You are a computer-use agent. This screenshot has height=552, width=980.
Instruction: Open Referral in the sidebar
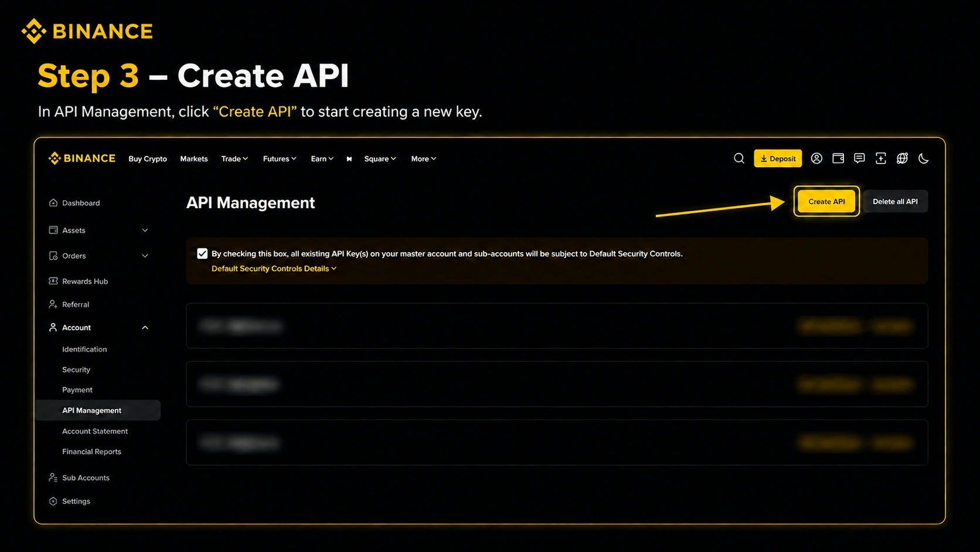pyautogui.click(x=76, y=304)
